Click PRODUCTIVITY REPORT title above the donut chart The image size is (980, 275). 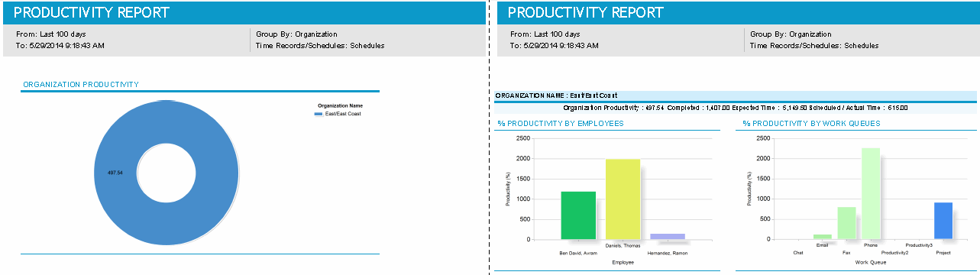92,12
